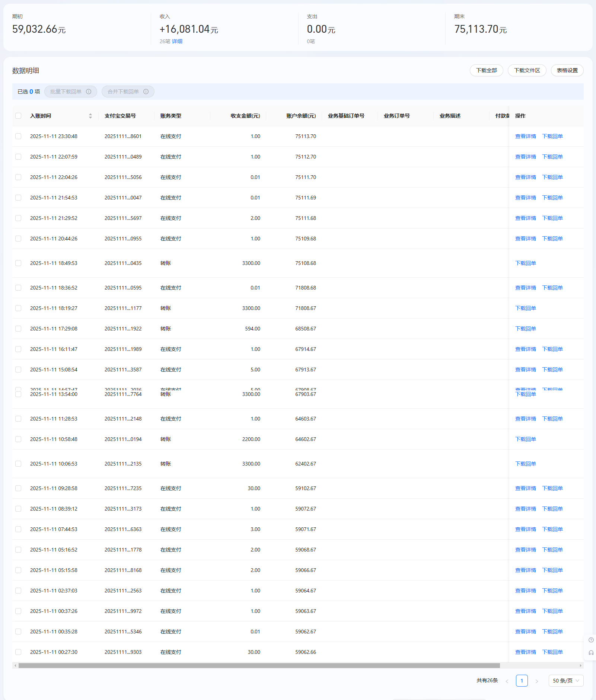The image size is (596, 700).
Task: Open the 50 条/页 page size dropdown
Action: coord(565,681)
